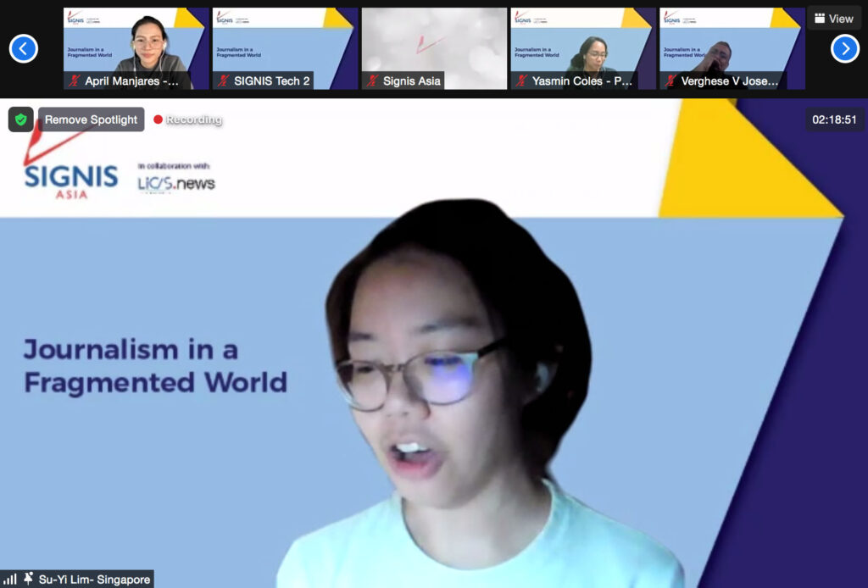The height and width of the screenshot is (588, 868).
Task: Click the signal strength bars icon
Action: (11, 580)
